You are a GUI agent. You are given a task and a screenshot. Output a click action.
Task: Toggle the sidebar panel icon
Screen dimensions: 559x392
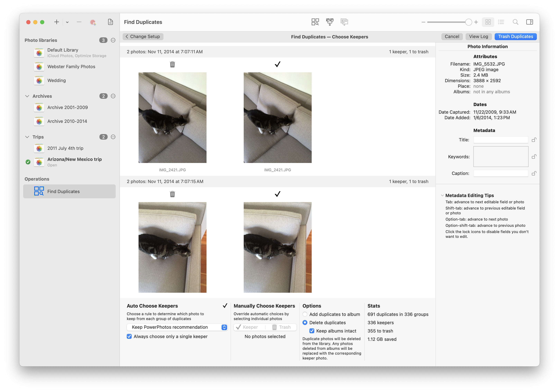coord(529,22)
